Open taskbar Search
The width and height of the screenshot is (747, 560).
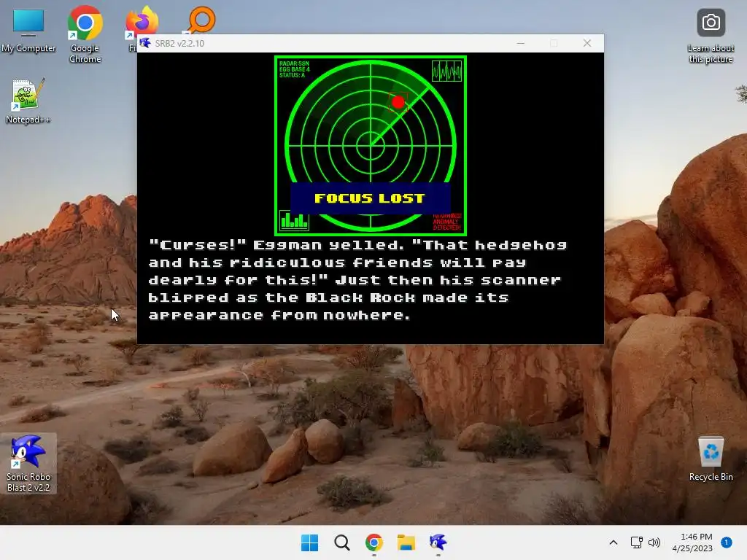pos(341,542)
